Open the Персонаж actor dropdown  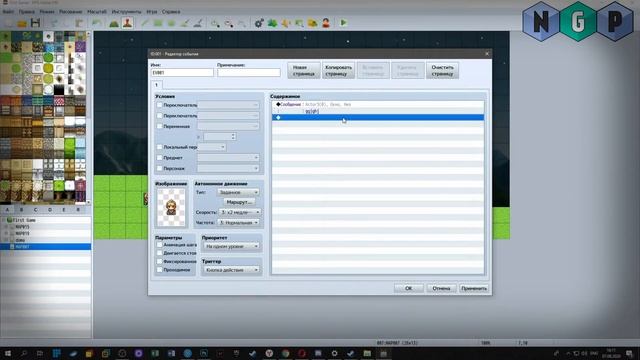tap(228, 168)
